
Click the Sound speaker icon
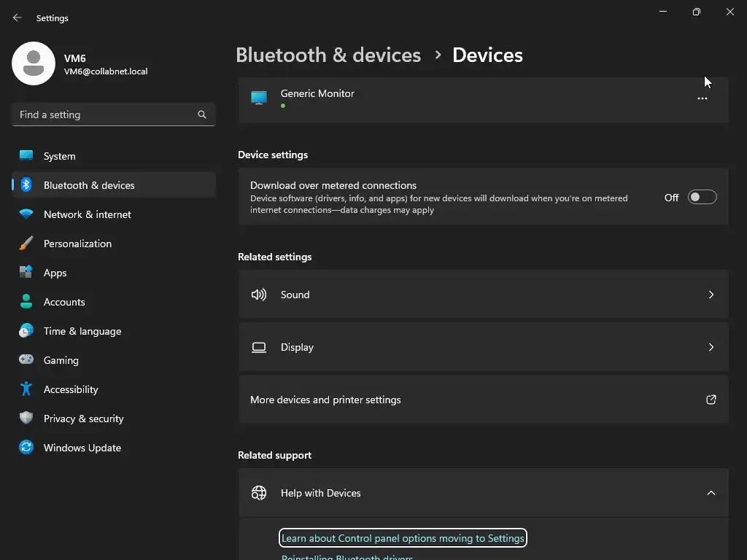tap(259, 295)
